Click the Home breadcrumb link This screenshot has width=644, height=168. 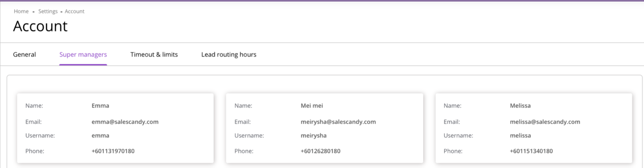coord(21,11)
